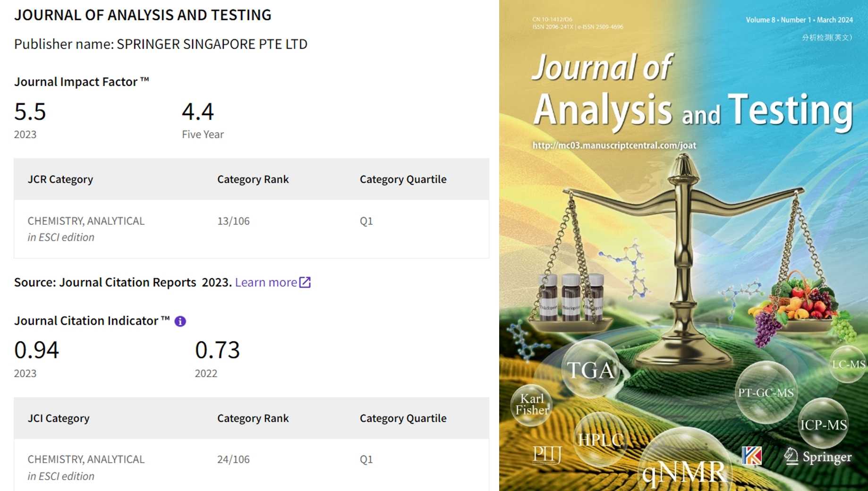Click the Source: Journal Citation Reports 2023 text
This screenshot has height=491, width=868.
[x=123, y=282]
